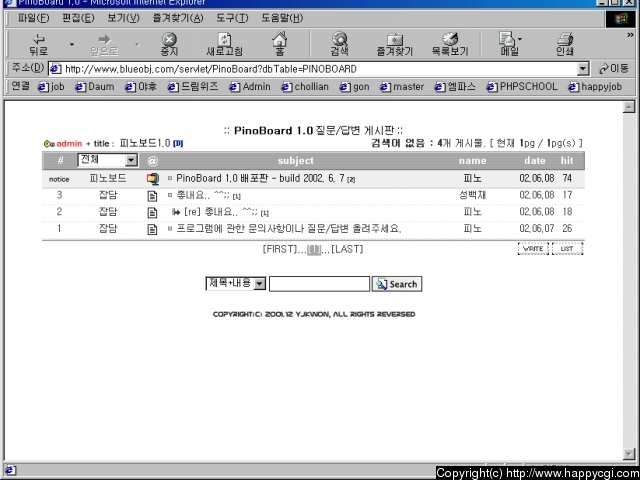Open the 제목+내용 search scope dropdown
Viewport: 640px width, 480px height.
(x=236, y=283)
